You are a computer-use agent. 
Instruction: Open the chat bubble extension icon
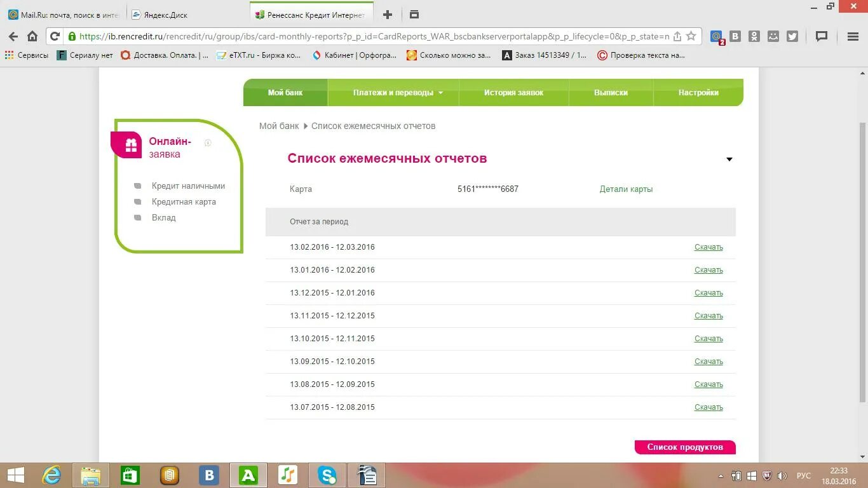click(x=822, y=36)
